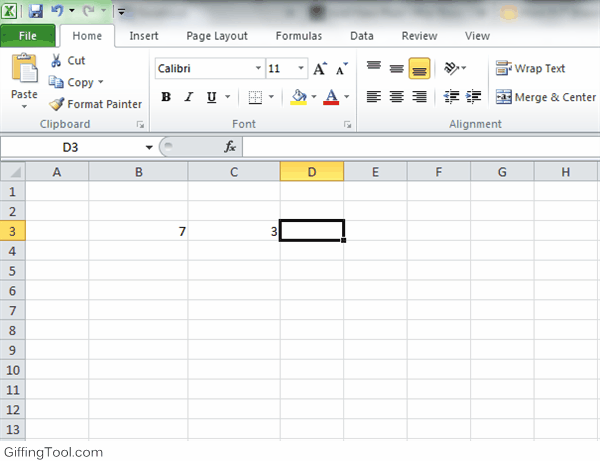
Task: Expand the Paste options arrow
Action: click(24, 106)
